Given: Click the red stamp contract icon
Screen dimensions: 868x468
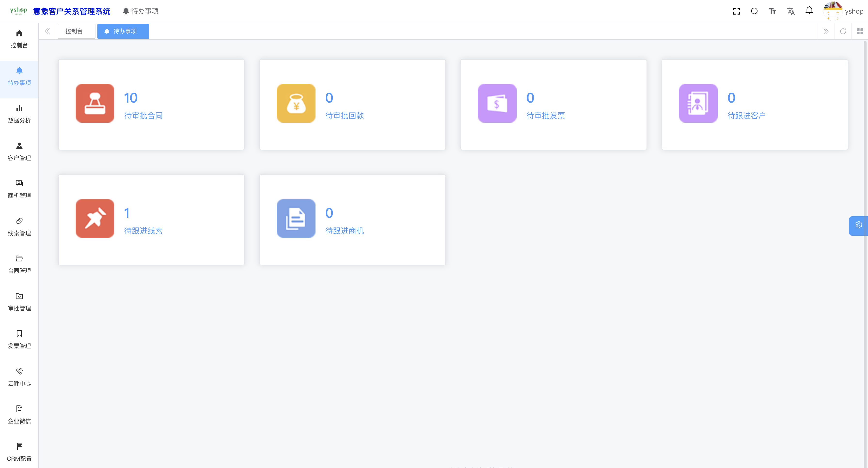Looking at the screenshot, I should tap(95, 103).
